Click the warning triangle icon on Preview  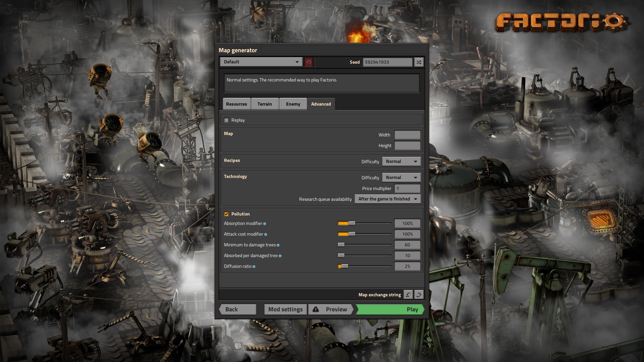(316, 309)
